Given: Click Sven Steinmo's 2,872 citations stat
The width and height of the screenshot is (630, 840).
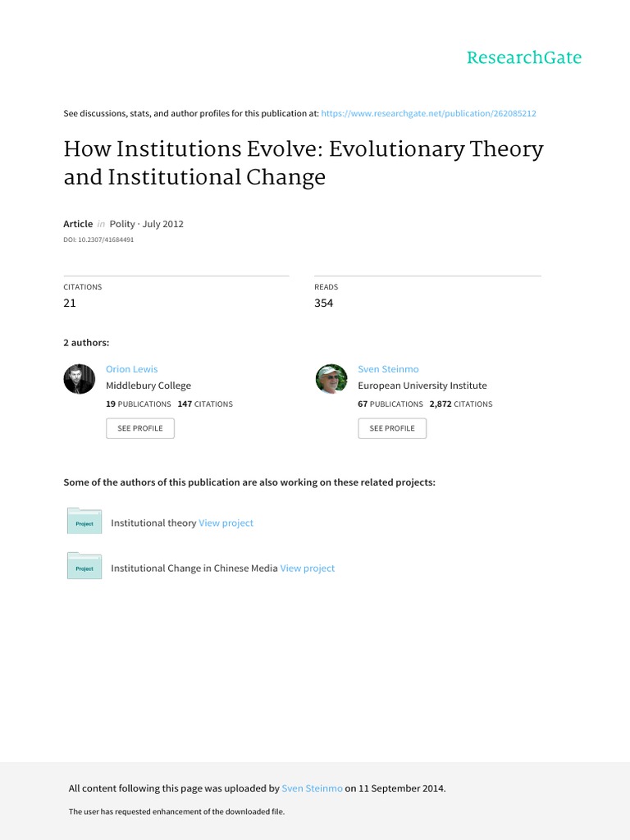Looking at the screenshot, I should click(x=460, y=404).
